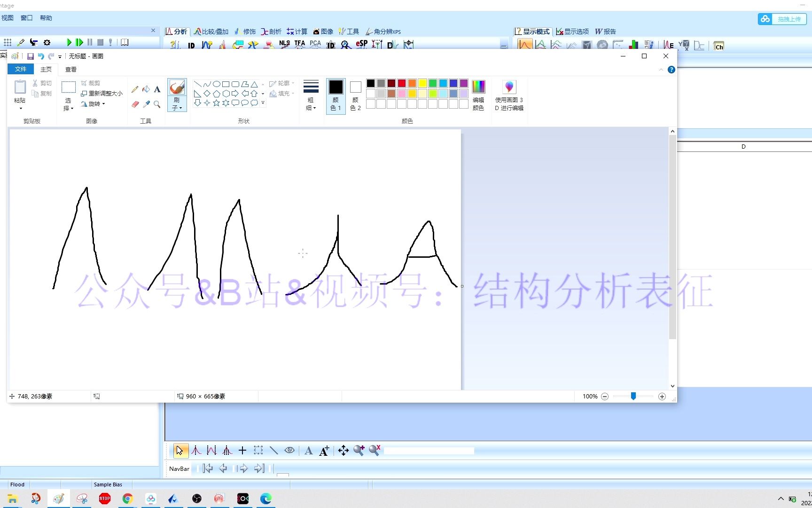The image size is (812, 508).
Task: Open the File tab in Paint
Action: [x=21, y=69]
